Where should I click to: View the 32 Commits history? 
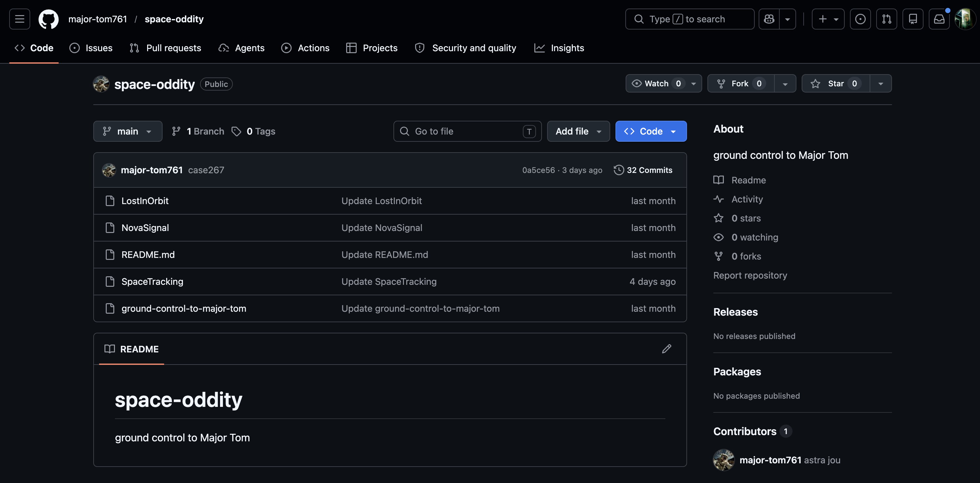tap(643, 170)
